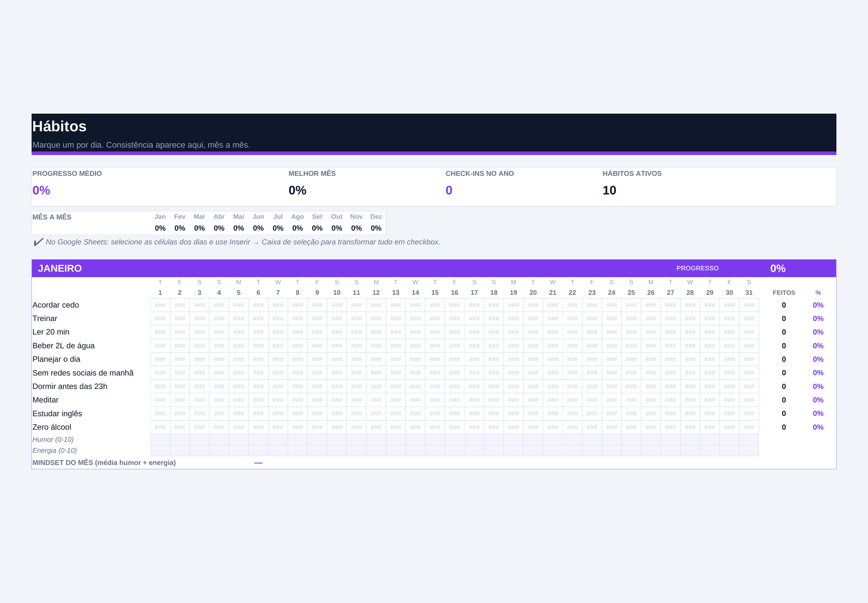Select the Humor (0-10) cell for day 1

tap(160, 439)
